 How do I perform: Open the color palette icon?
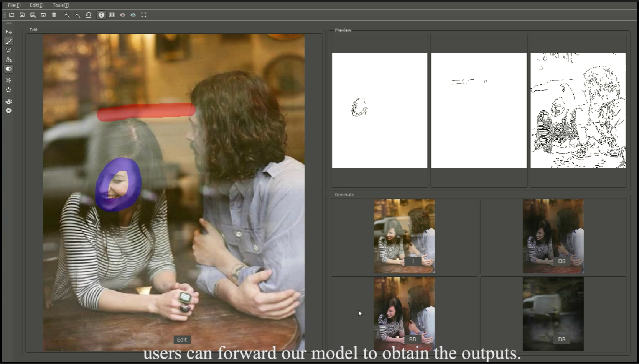coord(8,102)
